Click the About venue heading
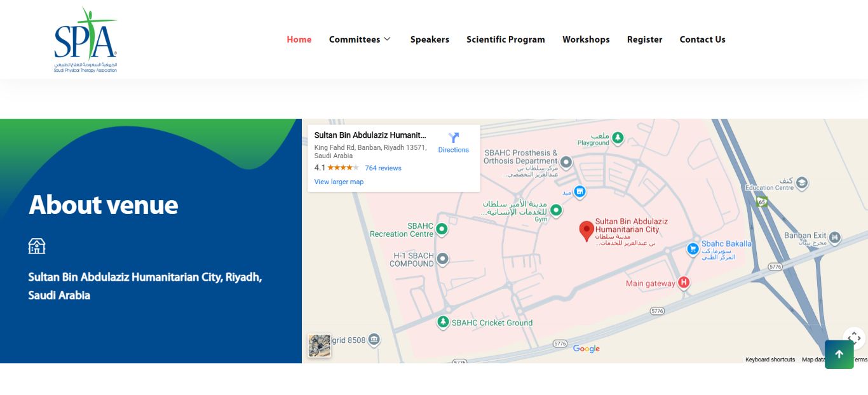 point(104,204)
